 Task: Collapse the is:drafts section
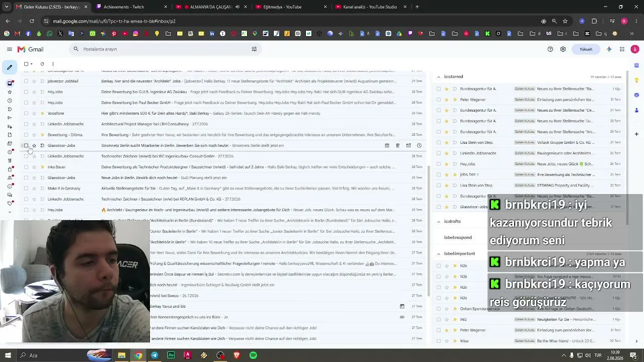[439, 222]
